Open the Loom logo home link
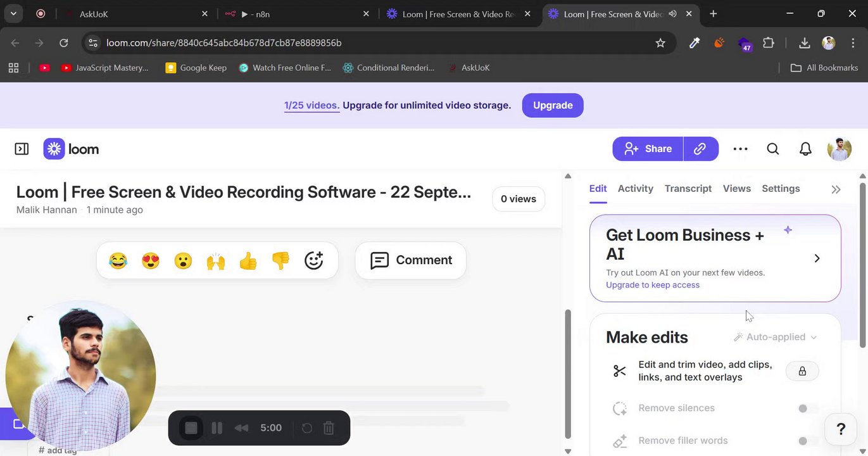This screenshot has height=456, width=868. pyautogui.click(x=72, y=149)
